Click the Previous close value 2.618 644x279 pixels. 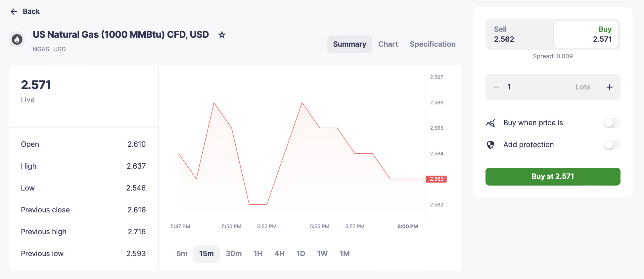(x=136, y=210)
